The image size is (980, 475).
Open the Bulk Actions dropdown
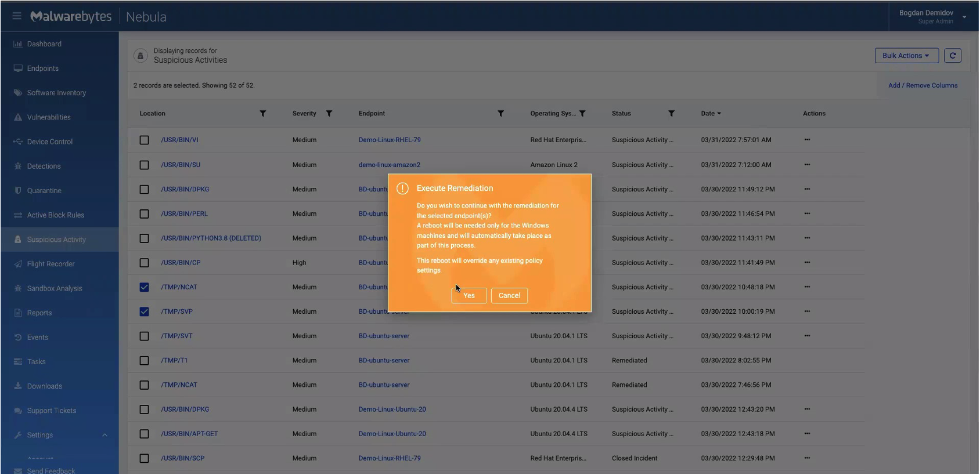tap(906, 56)
